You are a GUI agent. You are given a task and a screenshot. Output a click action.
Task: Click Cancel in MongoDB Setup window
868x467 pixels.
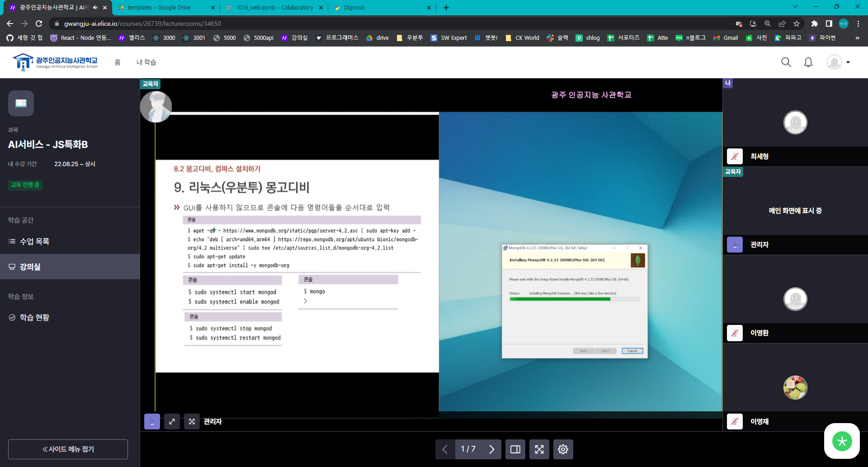pos(632,351)
